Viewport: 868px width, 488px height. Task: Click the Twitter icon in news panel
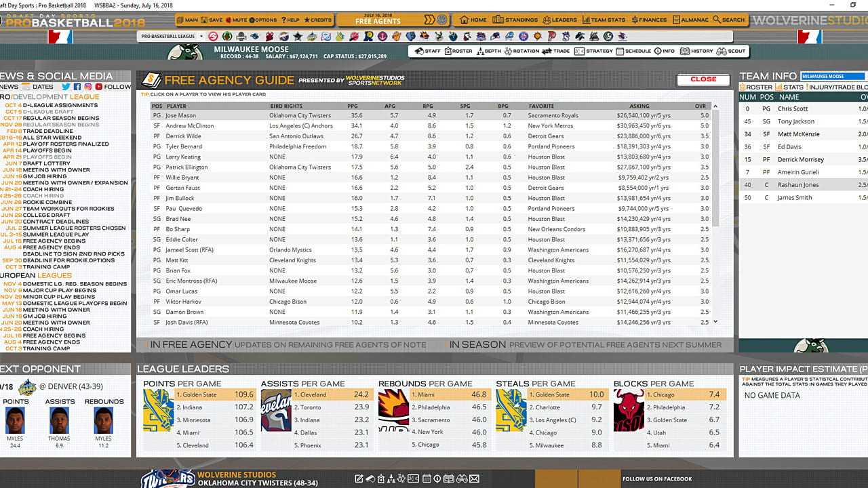pos(66,87)
